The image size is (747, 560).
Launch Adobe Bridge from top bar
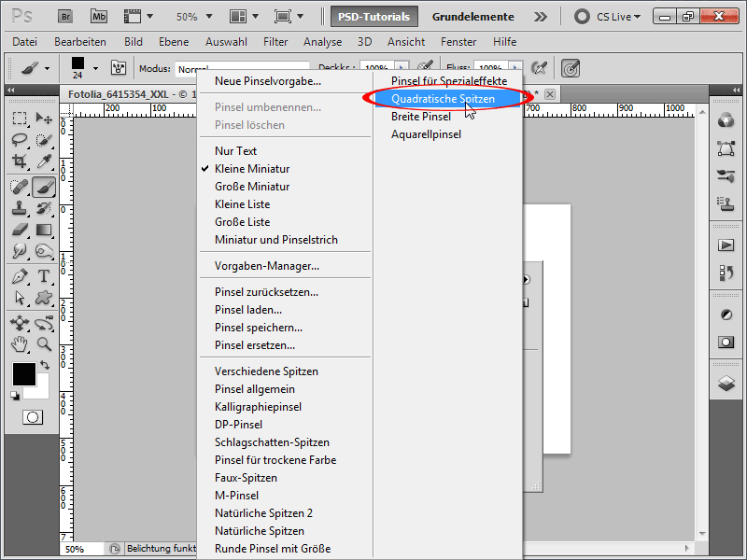pyautogui.click(x=65, y=17)
